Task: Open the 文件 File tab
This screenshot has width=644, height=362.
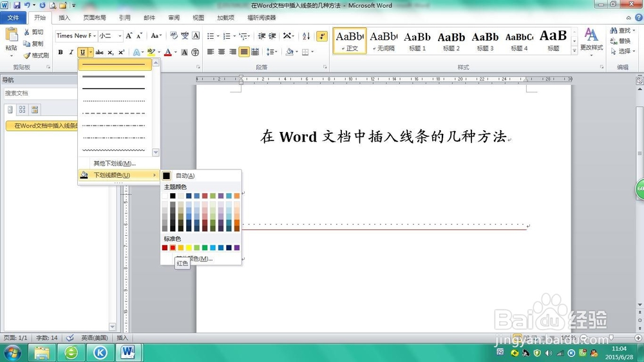Action: point(13,17)
